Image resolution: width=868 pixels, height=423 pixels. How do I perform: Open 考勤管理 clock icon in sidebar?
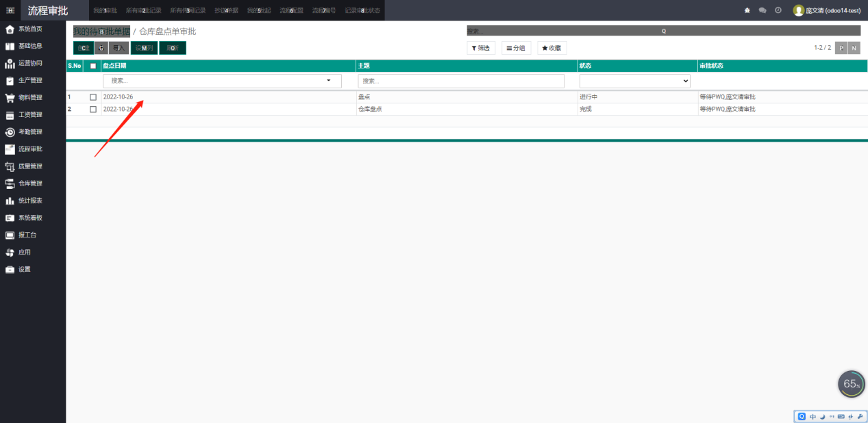click(x=10, y=132)
